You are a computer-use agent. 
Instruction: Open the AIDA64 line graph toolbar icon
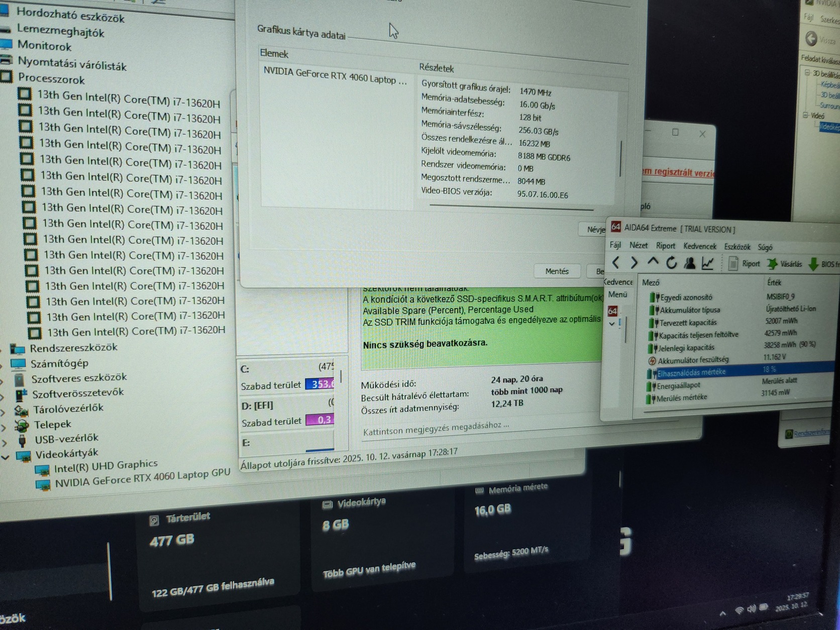(x=708, y=263)
